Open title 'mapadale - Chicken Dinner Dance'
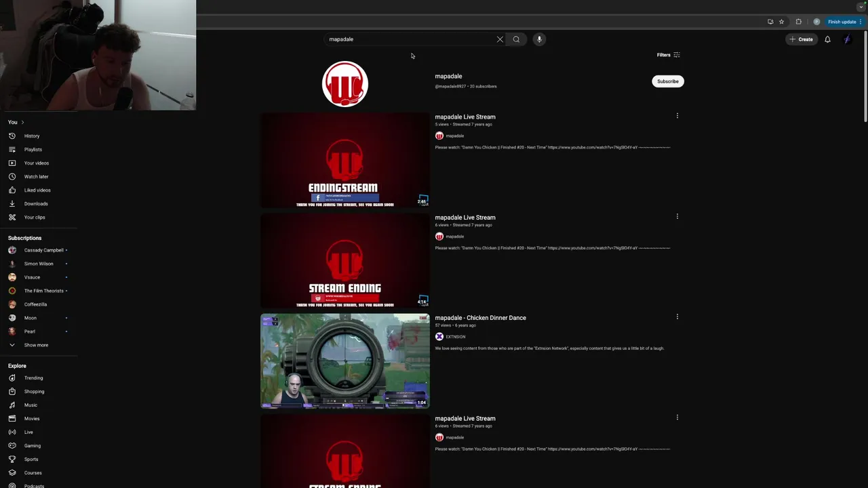 [x=481, y=318]
